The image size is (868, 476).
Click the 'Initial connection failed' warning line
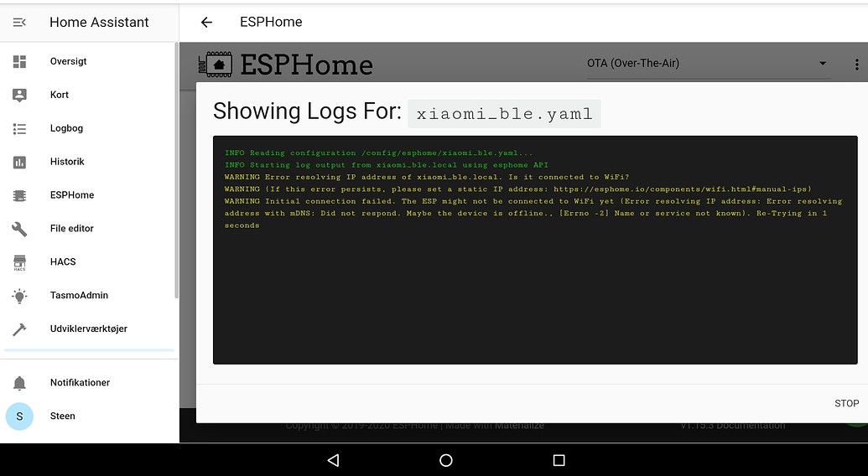click(x=533, y=214)
